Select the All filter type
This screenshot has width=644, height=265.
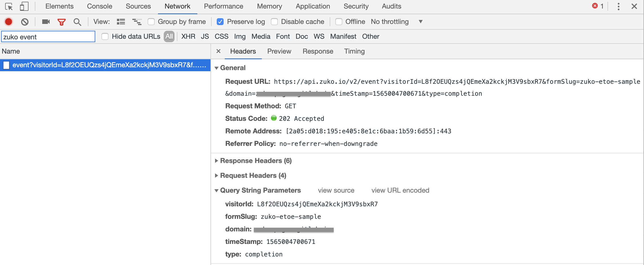[169, 36]
